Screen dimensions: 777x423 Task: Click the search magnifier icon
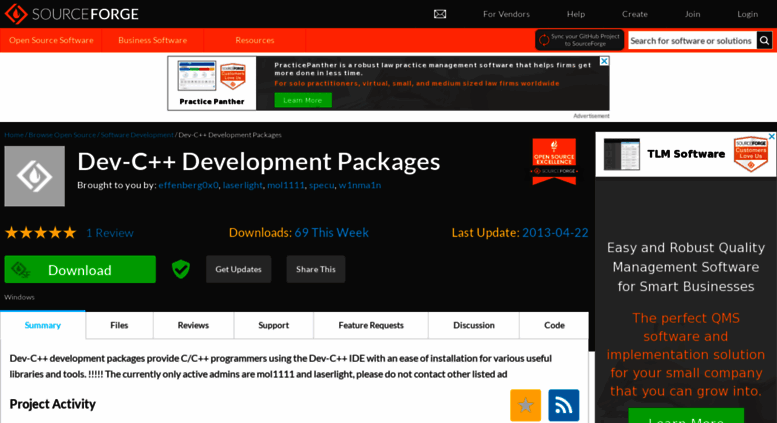(764, 41)
